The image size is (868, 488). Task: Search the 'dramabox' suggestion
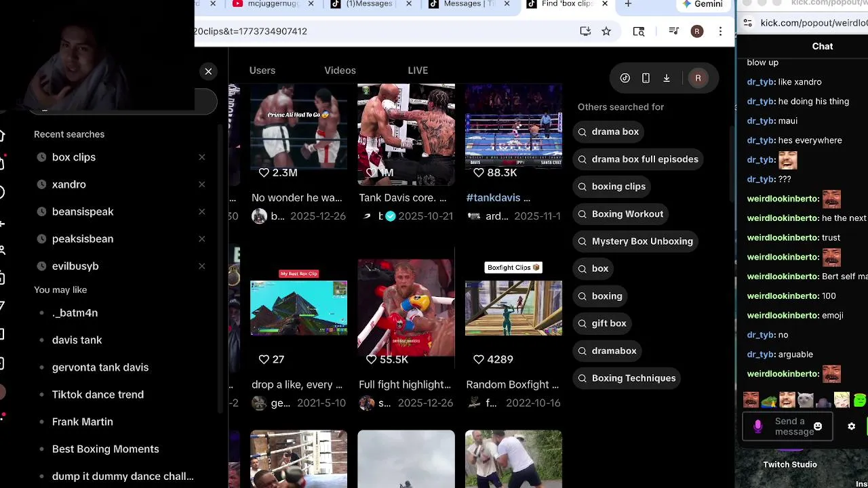pos(608,351)
